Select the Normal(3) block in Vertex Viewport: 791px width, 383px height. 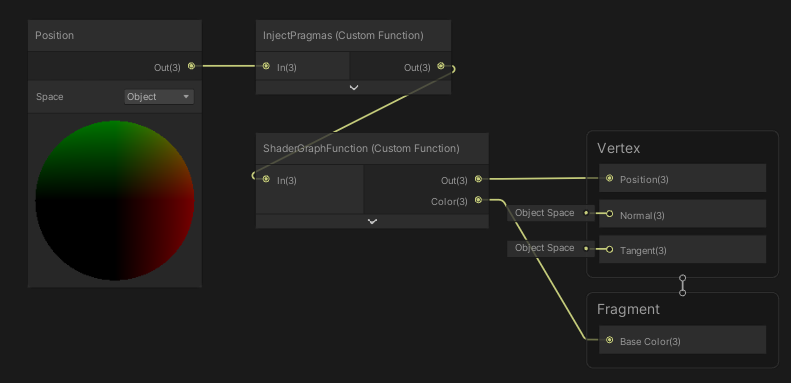click(x=683, y=214)
